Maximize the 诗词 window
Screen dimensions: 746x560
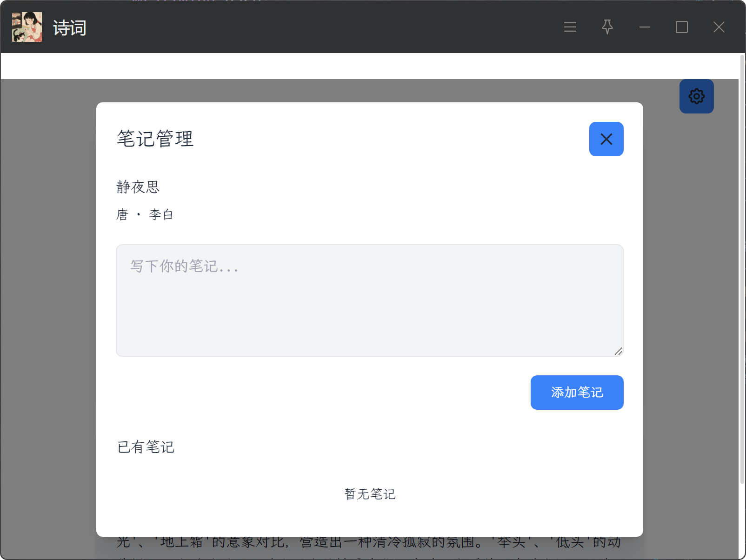[x=682, y=27]
